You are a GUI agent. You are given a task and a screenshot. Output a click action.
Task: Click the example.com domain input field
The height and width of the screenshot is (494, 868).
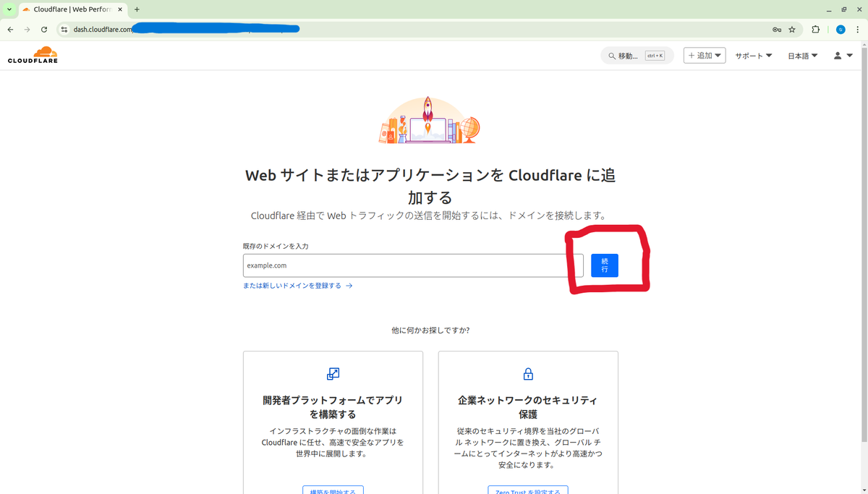click(x=413, y=265)
